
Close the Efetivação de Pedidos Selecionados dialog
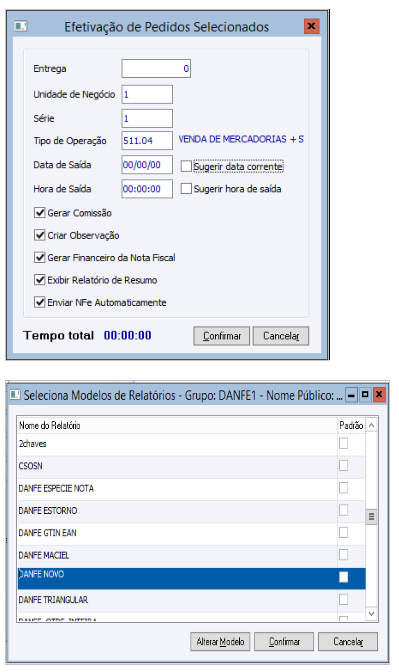coord(312,26)
